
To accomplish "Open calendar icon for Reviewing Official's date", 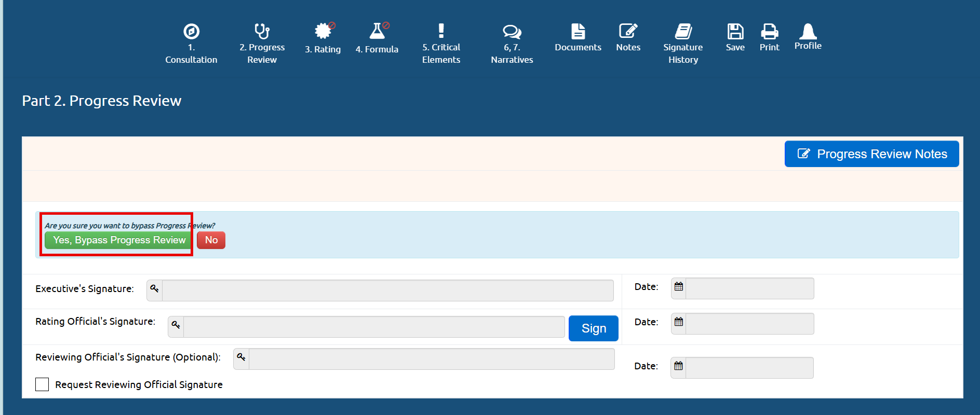I will (678, 366).
